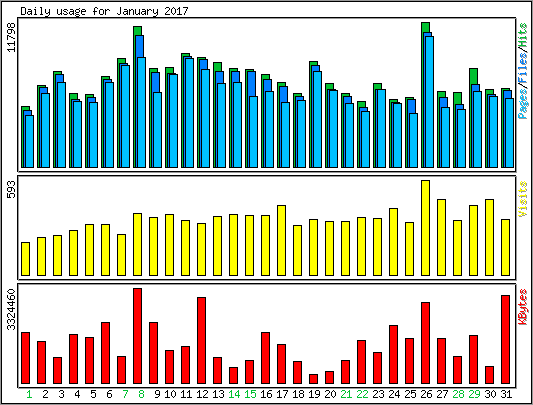The height and width of the screenshot is (405, 533).
Task: Select green day label 8
Action: coord(141,394)
